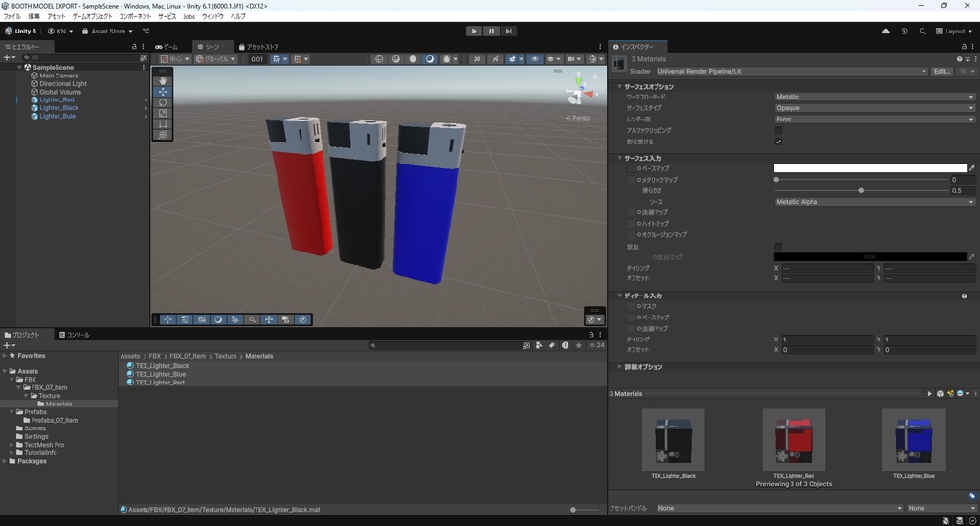The image size is (980, 526).
Task: Click the white base map color swatch
Action: coord(869,168)
